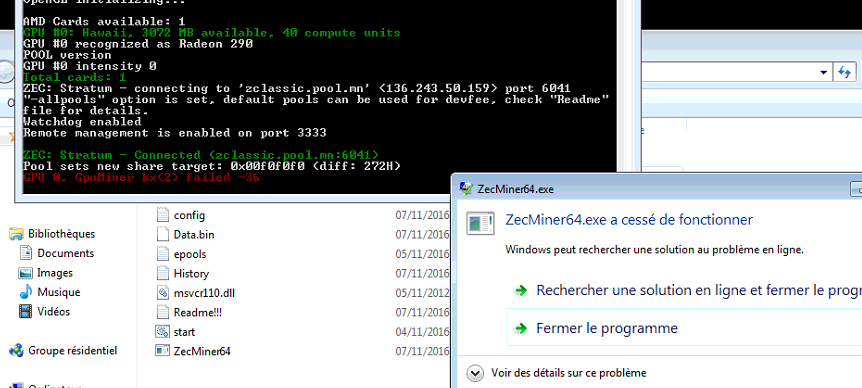
Task: Select the Readme!!! file
Action: (x=198, y=313)
